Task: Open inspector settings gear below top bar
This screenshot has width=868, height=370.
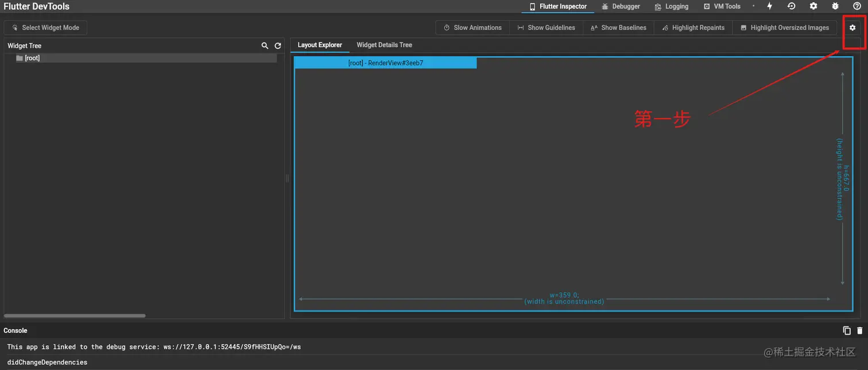Action: pyautogui.click(x=852, y=28)
